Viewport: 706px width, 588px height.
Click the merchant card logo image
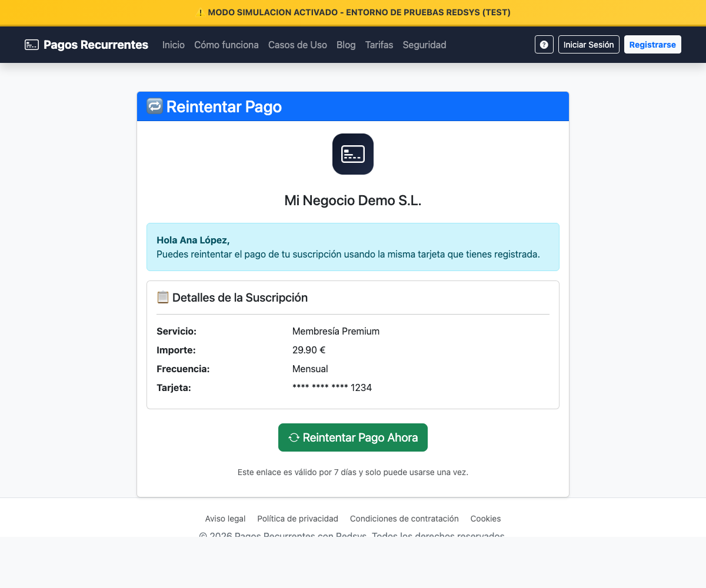click(x=353, y=154)
